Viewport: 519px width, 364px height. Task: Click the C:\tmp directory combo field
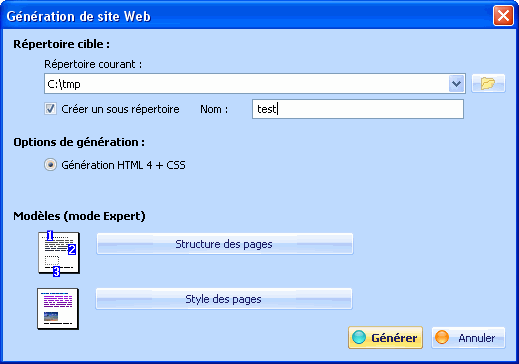(x=255, y=84)
